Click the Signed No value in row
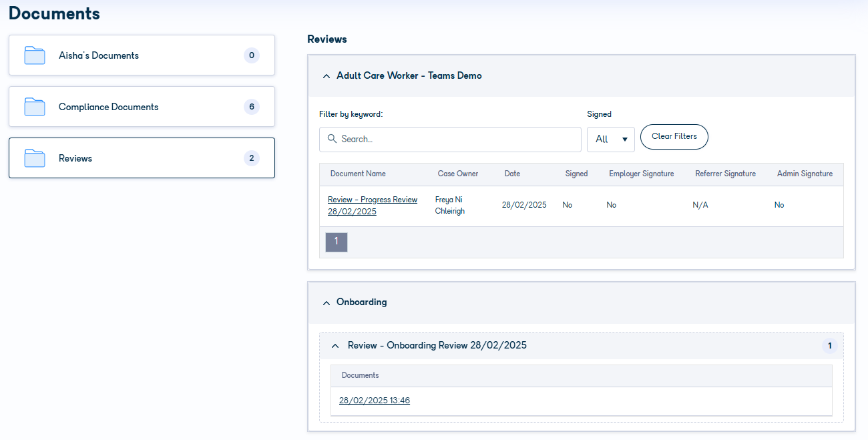Viewport: 868px width, 440px height. 568,205
